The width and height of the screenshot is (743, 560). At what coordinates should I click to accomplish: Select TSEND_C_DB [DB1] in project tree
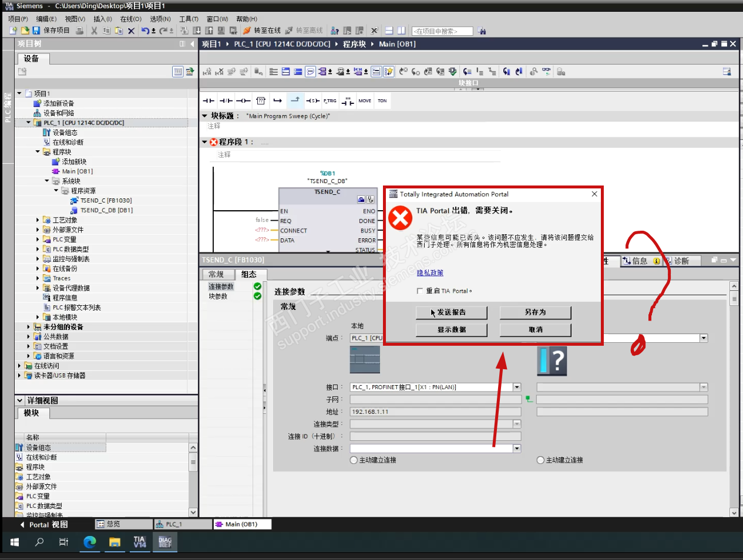coord(106,210)
